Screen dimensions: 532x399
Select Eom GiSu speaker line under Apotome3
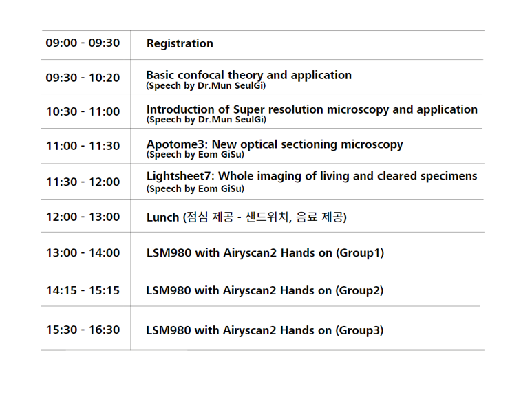click(195, 155)
